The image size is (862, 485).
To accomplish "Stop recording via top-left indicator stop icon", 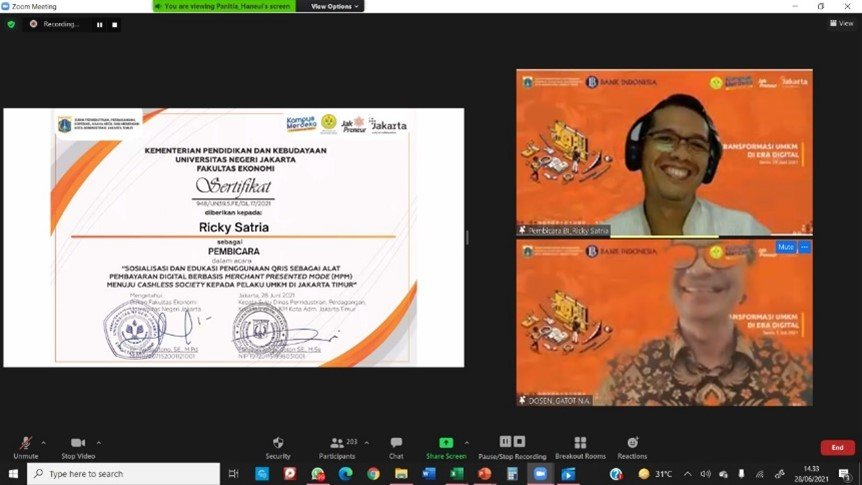I will [114, 25].
